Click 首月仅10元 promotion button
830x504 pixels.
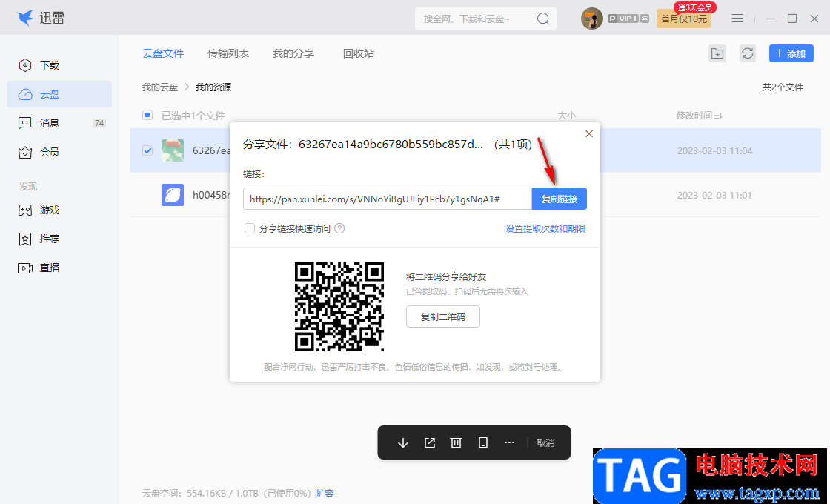coord(684,19)
